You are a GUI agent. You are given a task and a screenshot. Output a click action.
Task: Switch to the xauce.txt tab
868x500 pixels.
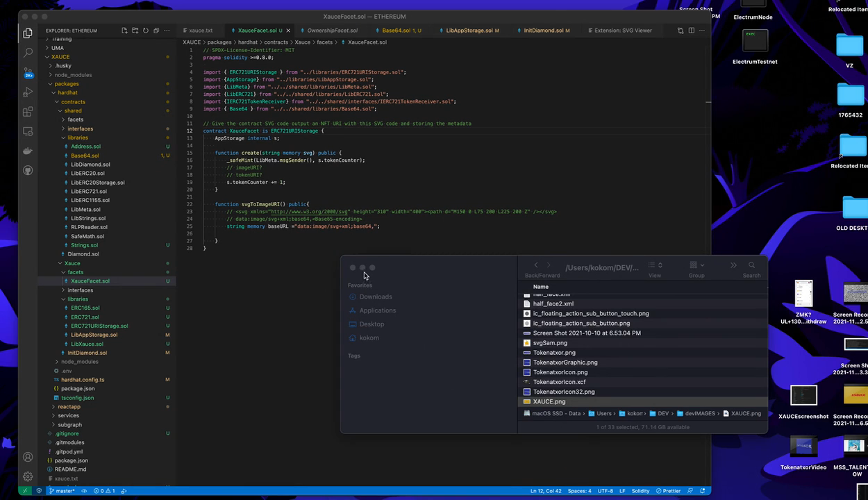coord(201,31)
